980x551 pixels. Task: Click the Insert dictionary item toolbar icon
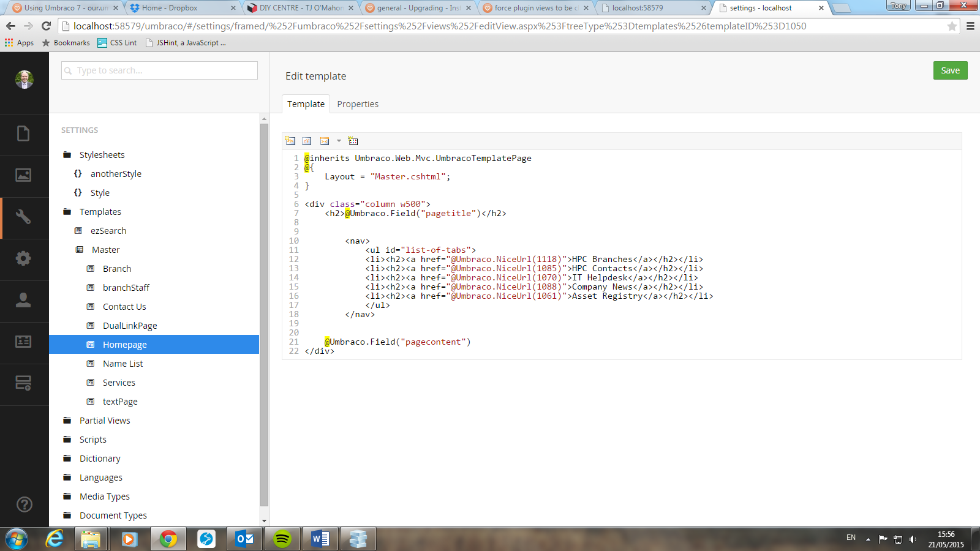(x=307, y=141)
